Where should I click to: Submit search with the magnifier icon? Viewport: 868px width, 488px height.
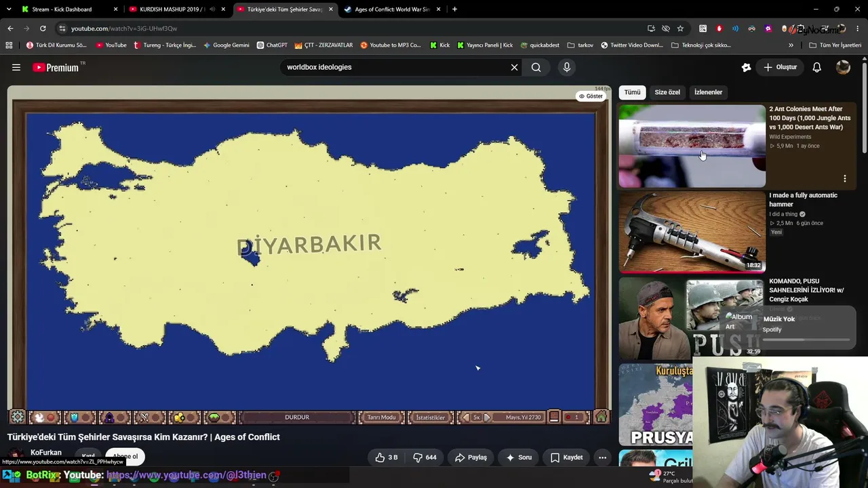click(536, 67)
